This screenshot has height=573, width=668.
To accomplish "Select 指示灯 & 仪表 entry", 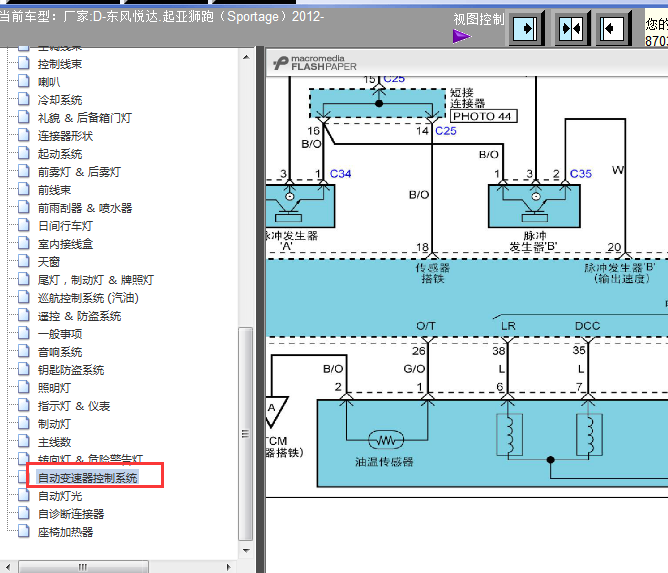I will (x=74, y=406).
